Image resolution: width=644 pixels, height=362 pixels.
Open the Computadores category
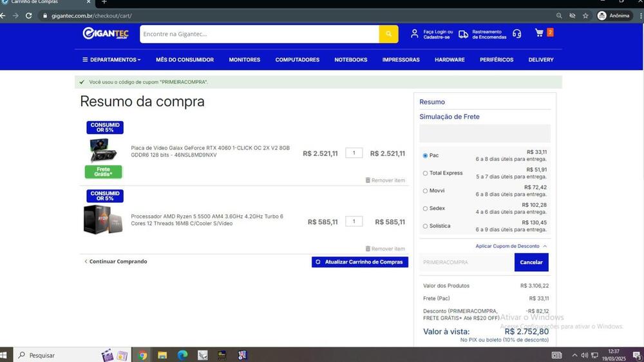click(298, 59)
